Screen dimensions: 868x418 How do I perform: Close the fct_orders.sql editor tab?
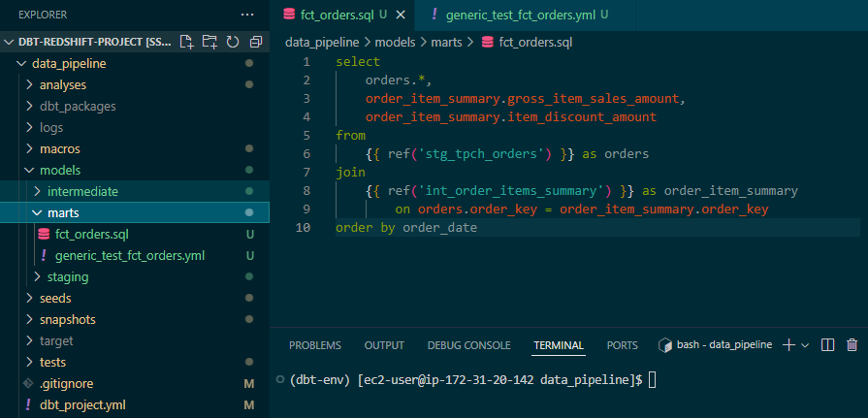pos(401,15)
